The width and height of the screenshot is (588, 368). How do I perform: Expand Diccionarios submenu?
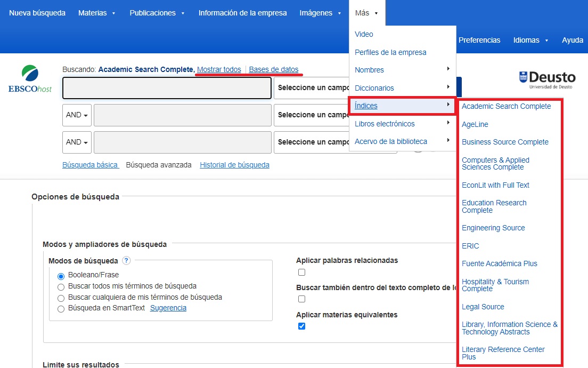[x=402, y=88]
